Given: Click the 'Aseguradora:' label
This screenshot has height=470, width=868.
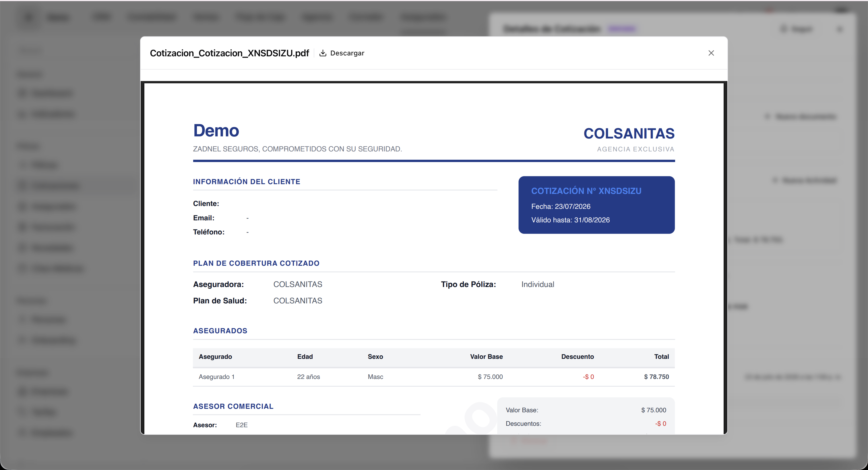Looking at the screenshot, I should pos(218,284).
